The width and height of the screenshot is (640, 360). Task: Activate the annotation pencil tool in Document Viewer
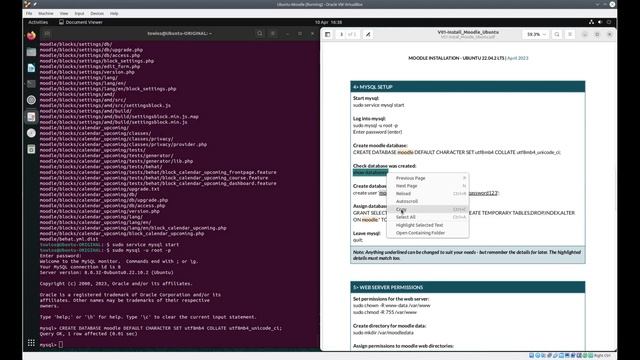(368, 34)
